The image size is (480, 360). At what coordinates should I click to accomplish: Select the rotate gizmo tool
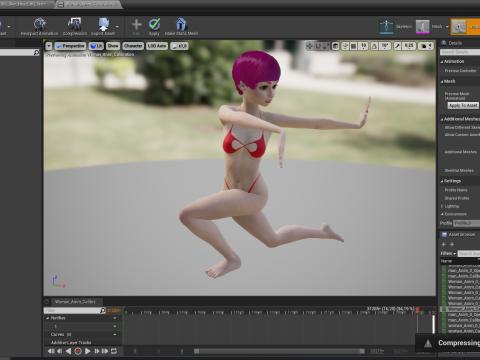tap(318, 46)
